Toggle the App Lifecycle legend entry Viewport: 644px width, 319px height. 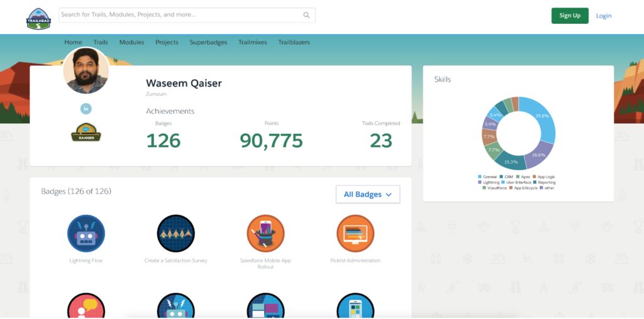point(523,188)
